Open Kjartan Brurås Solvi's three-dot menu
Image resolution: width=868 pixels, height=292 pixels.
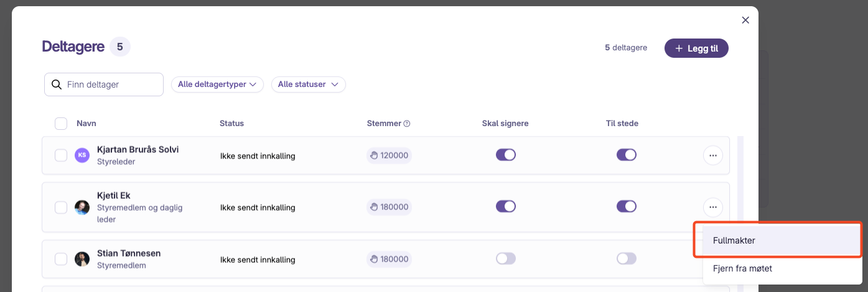click(x=712, y=155)
